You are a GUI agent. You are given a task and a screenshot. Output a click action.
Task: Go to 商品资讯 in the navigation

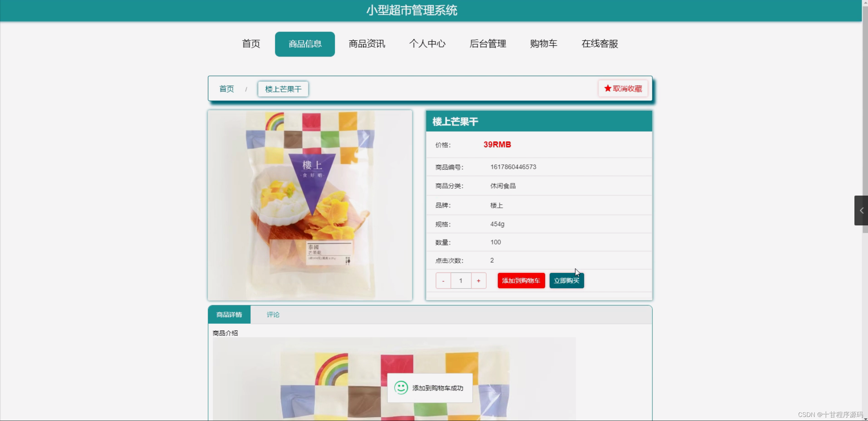(367, 44)
